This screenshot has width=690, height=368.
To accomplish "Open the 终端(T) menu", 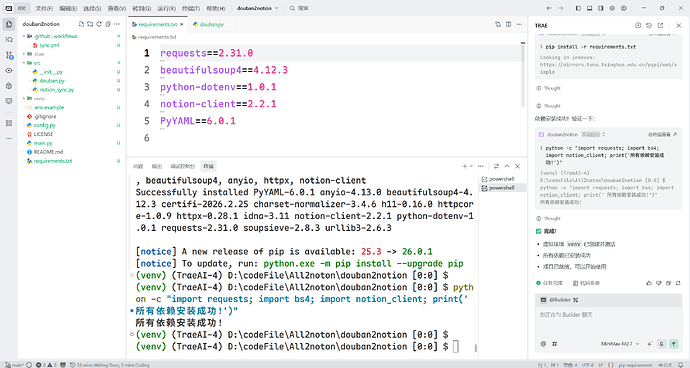I will pyautogui.click(x=191, y=8).
